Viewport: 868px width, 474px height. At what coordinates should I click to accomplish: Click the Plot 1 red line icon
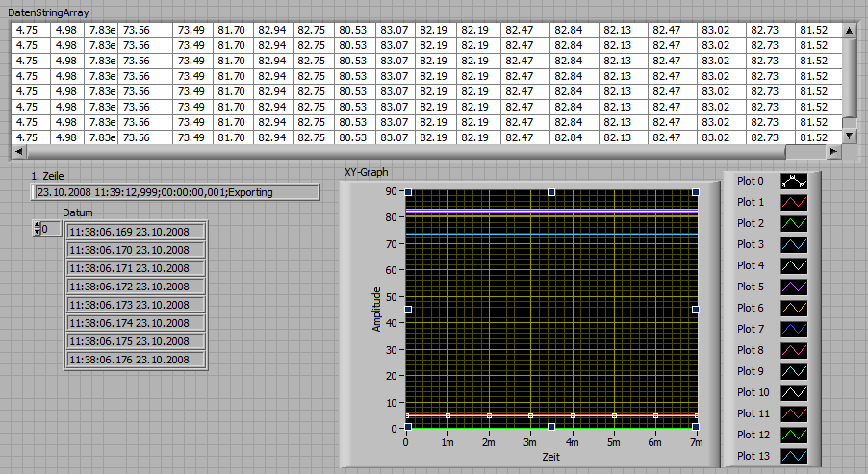(x=793, y=202)
